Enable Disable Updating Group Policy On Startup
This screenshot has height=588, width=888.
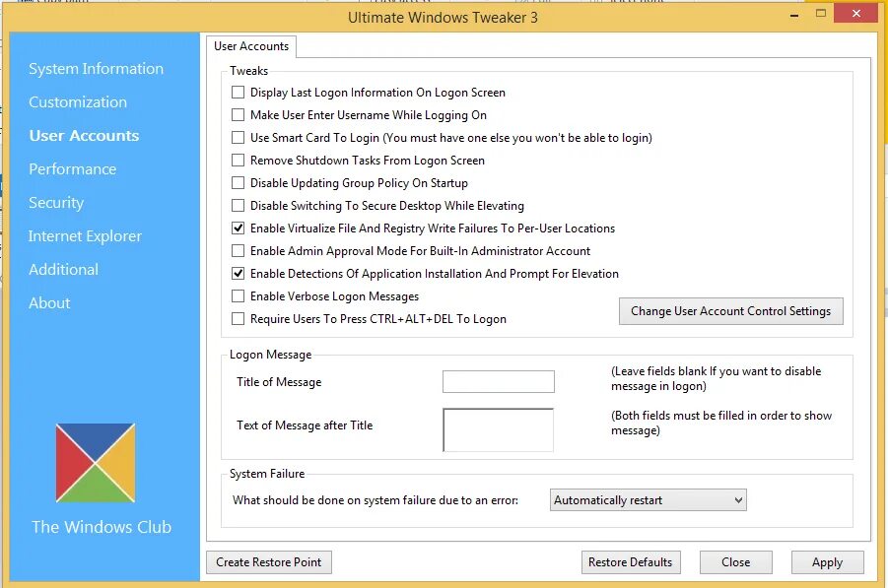click(238, 183)
